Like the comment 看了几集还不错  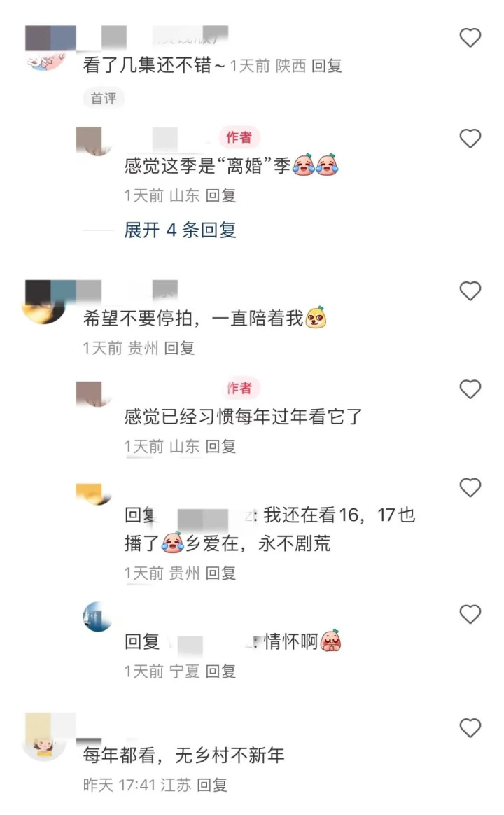[470, 37]
